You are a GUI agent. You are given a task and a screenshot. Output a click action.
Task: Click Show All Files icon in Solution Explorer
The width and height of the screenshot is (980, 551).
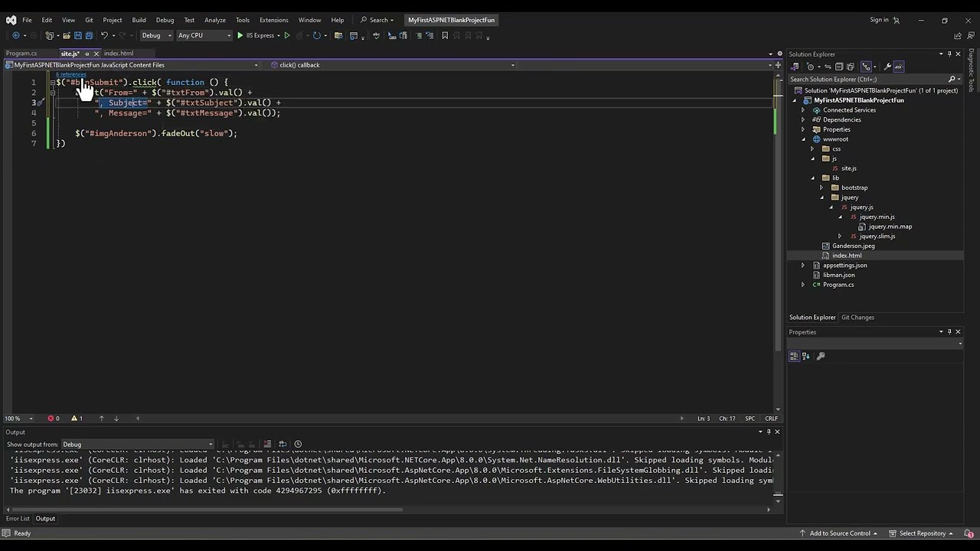click(851, 67)
